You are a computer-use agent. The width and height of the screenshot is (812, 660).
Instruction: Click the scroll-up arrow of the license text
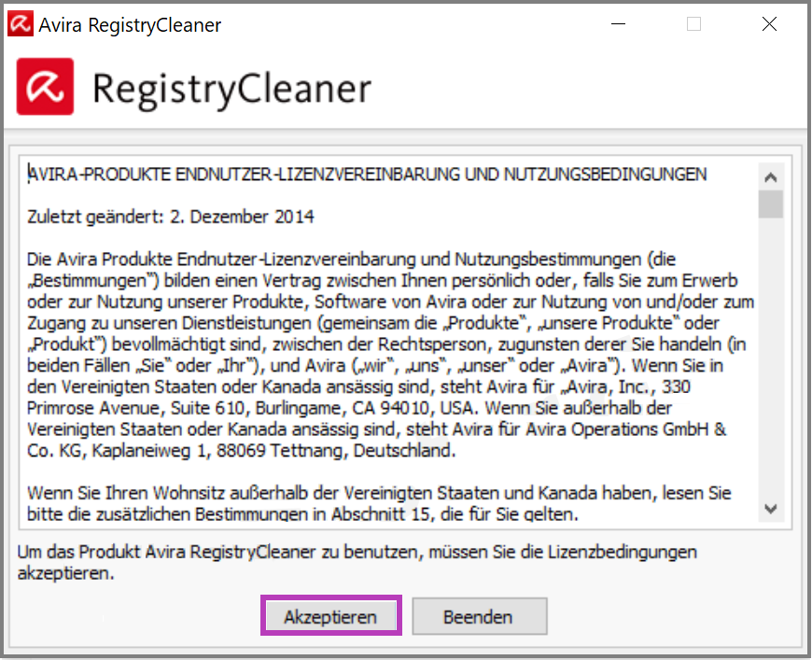pos(771,177)
